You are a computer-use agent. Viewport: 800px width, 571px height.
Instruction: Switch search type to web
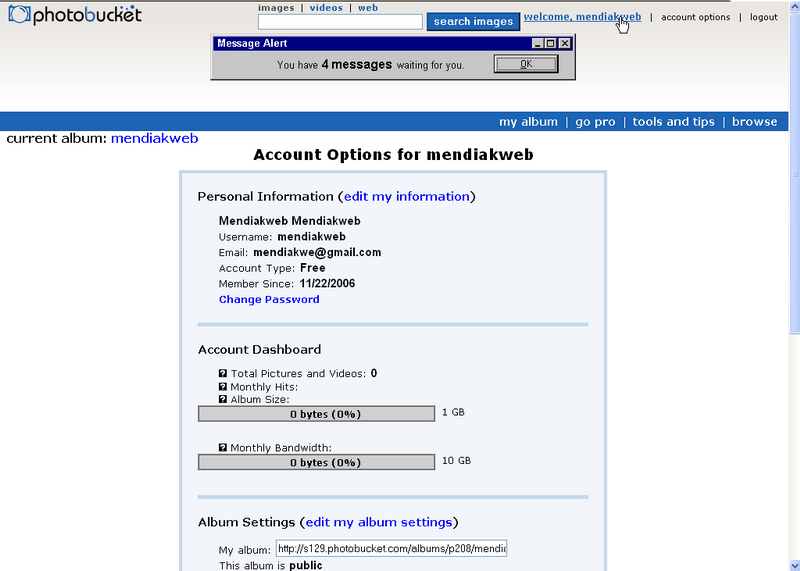point(368,8)
